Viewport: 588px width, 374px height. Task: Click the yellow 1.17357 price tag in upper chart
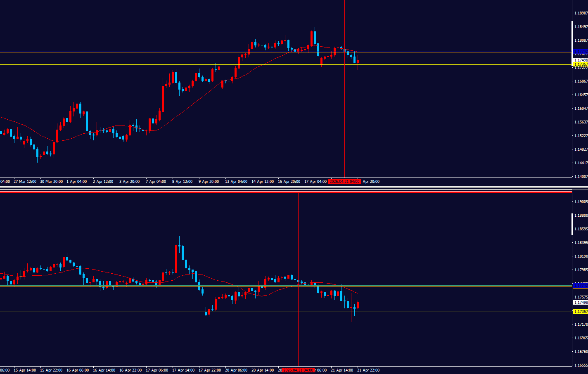tap(580, 64)
